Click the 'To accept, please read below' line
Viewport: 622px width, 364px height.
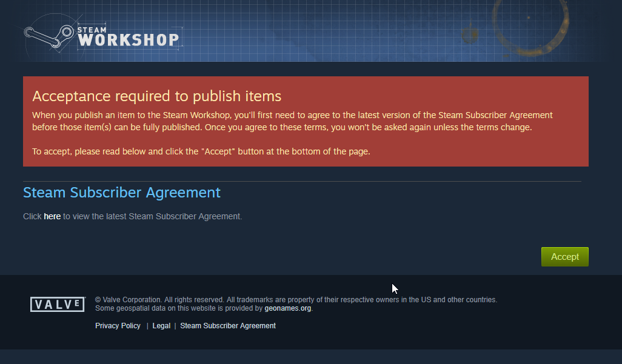coord(201,151)
